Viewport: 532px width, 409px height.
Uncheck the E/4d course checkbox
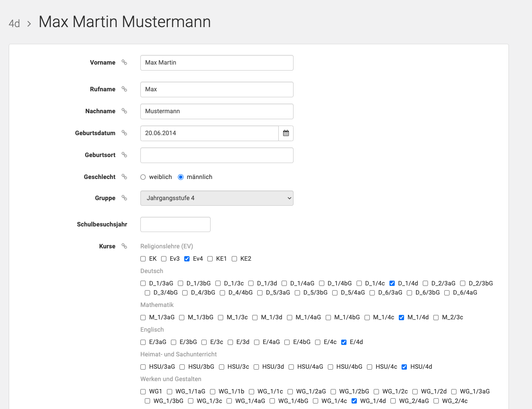click(344, 342)
